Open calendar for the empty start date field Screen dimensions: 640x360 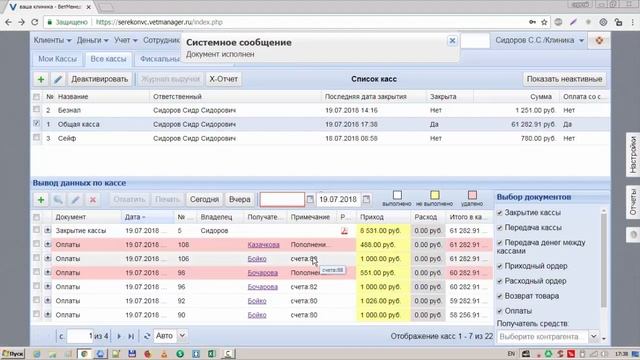point(310,200)
